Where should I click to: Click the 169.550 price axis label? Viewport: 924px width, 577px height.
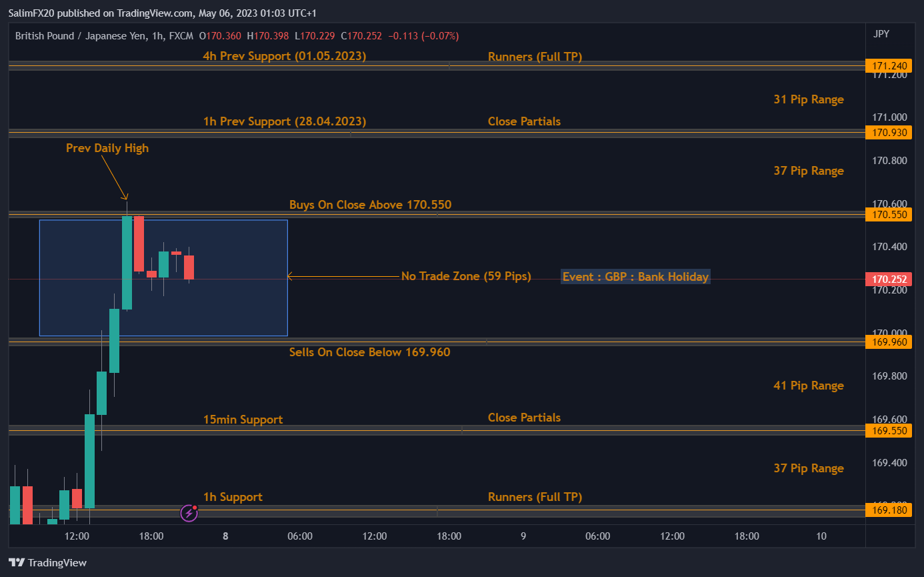[887, 431]
